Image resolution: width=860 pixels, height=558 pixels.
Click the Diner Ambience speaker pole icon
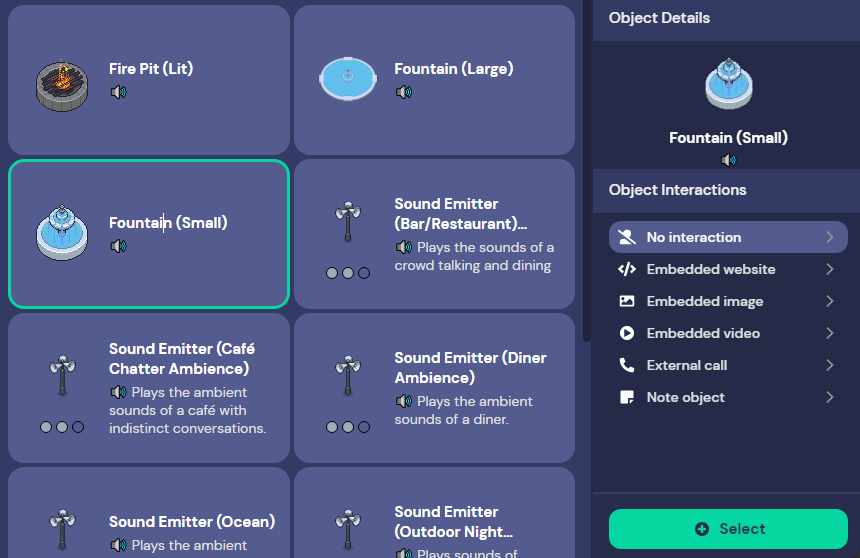(348, 376)
